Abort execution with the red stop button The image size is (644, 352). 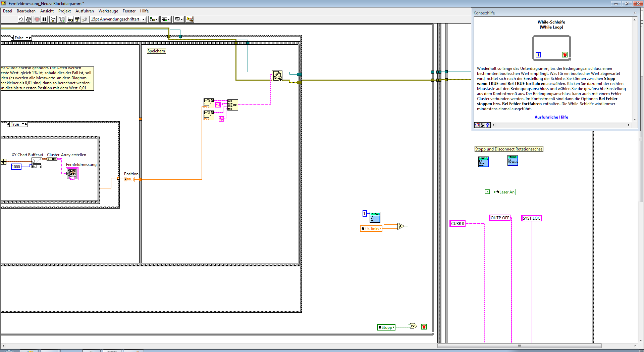37,19
